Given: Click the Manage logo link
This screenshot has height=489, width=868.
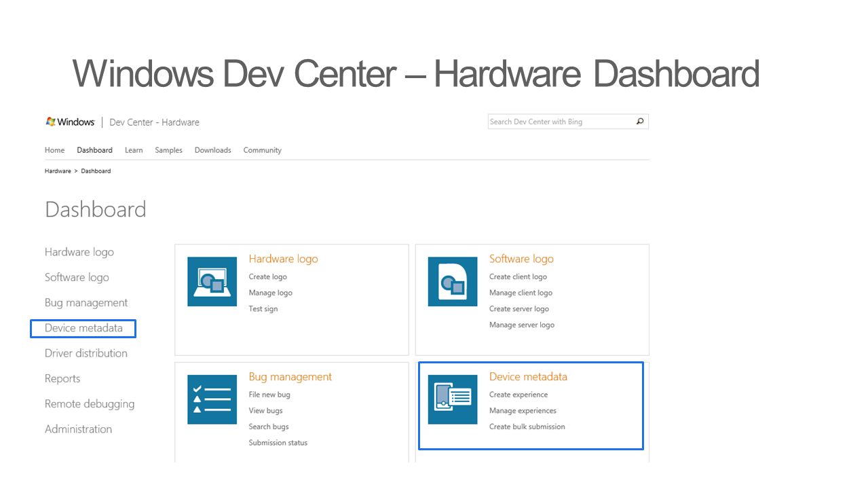Looking at the screenshot, I should point(271,293).
